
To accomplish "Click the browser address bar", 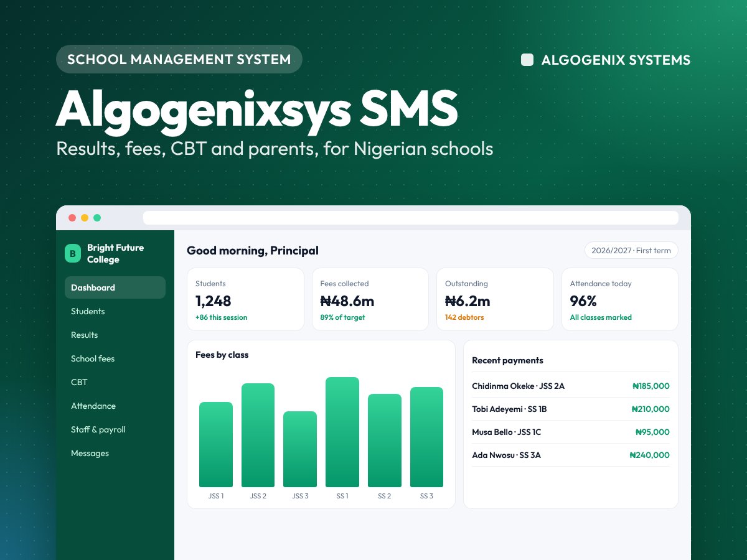I will pyautogui.click(x=411, y=218).
